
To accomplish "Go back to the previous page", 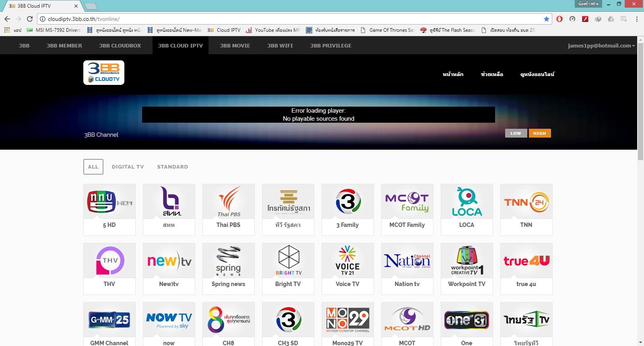I will pos(7,19).
